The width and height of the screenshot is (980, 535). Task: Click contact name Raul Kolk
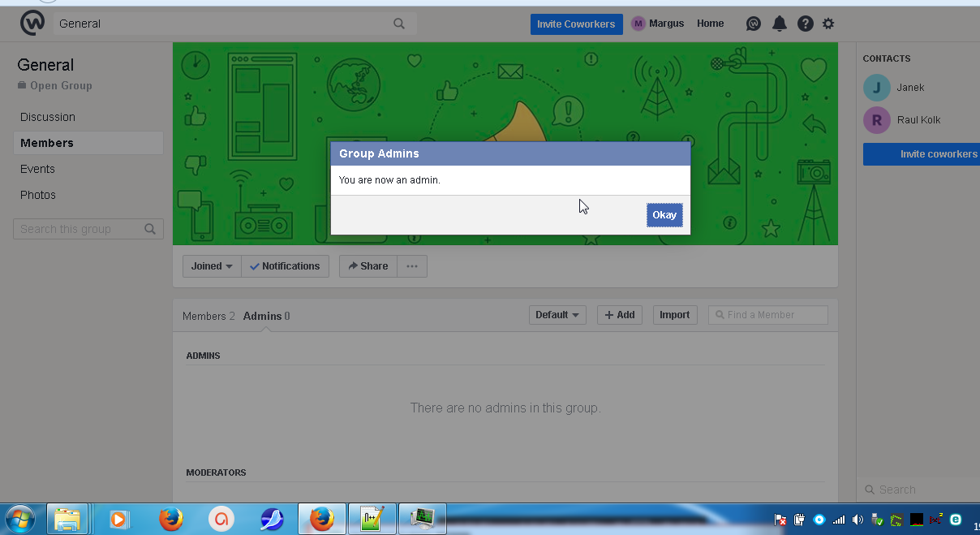coord(918,120)
